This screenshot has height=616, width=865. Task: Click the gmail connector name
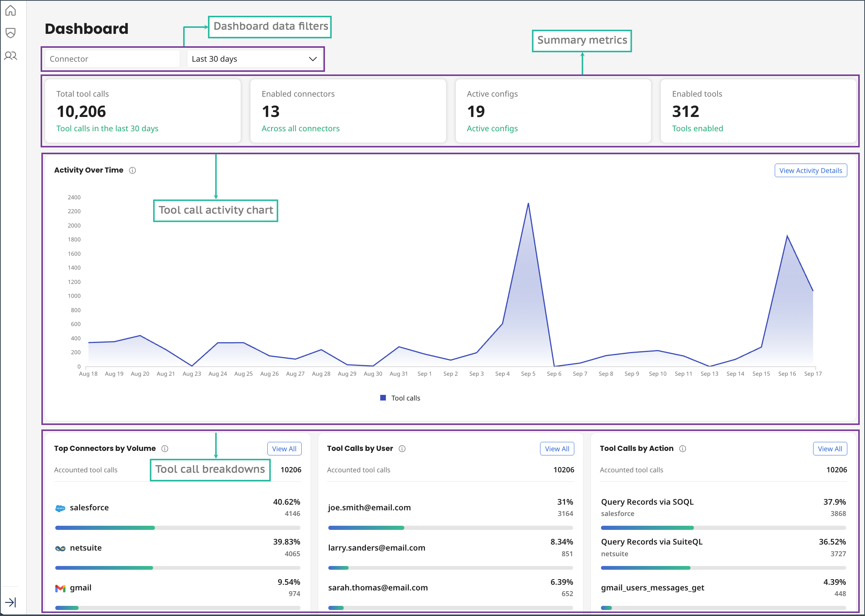click(x=80, y=588)
